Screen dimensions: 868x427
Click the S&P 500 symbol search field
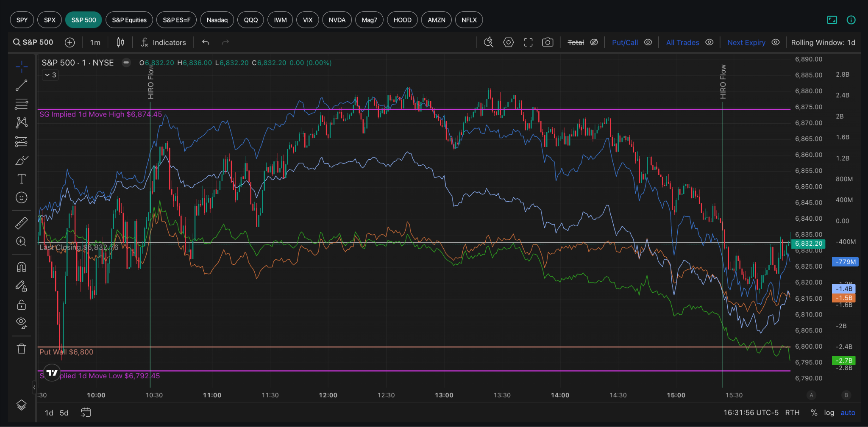tap(33, 42)
